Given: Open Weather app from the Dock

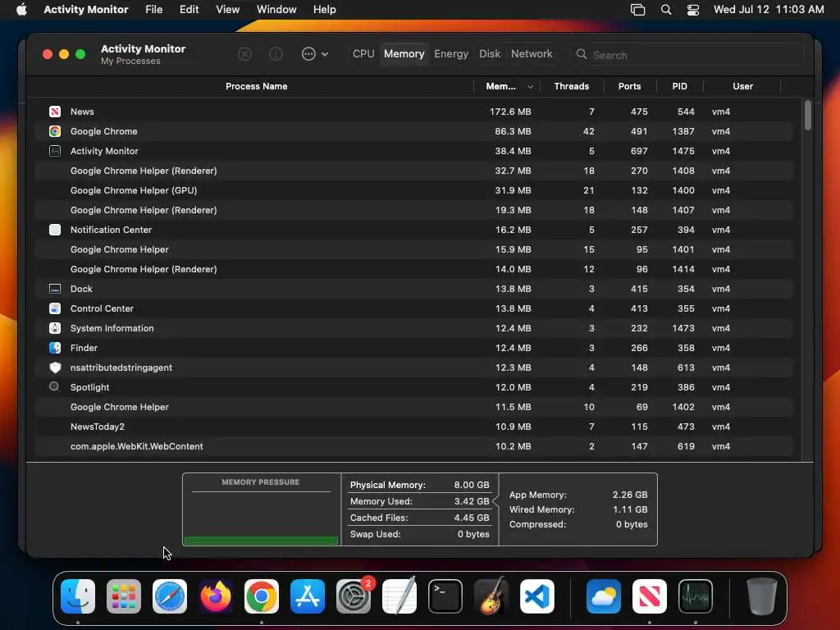Looking at the screenshot, I should tap(604, 596).
